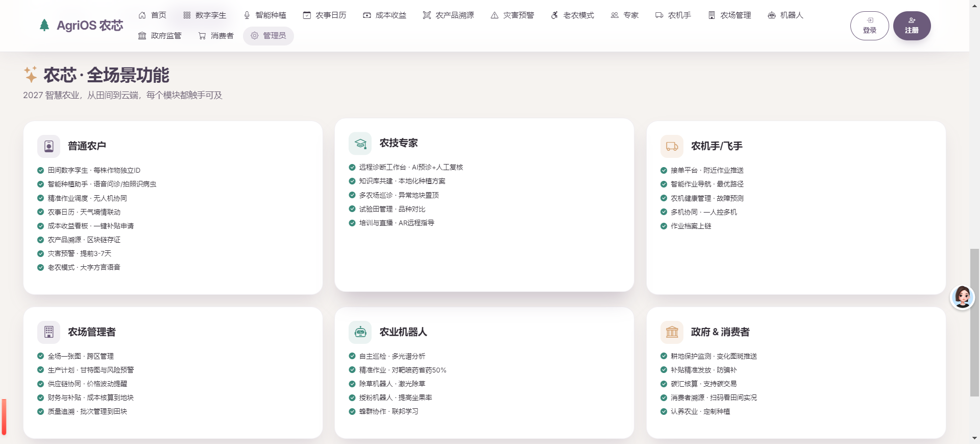980x444 pixels.
Task: Open 政府监管 navigation item
Action: click(160, 36)
